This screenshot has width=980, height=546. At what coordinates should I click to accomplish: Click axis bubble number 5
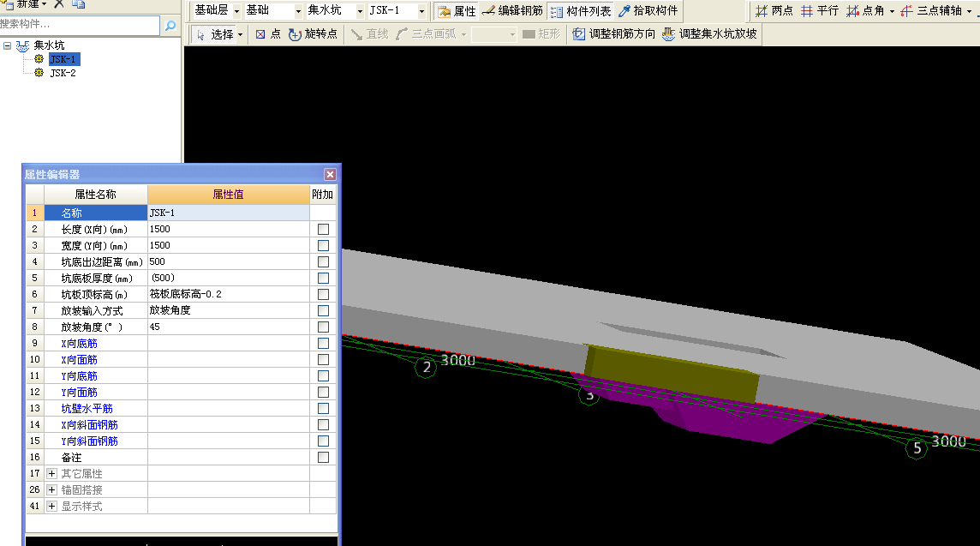917,447
